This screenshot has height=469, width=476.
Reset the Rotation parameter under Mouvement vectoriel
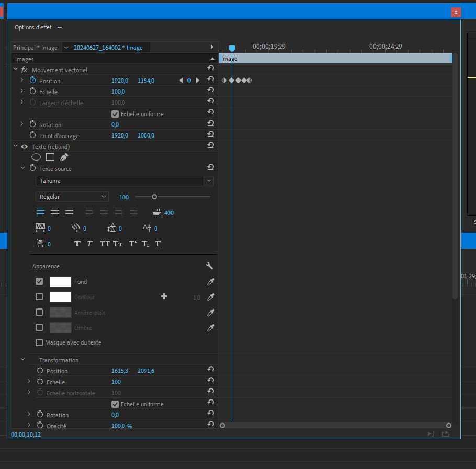coord(210,124)
